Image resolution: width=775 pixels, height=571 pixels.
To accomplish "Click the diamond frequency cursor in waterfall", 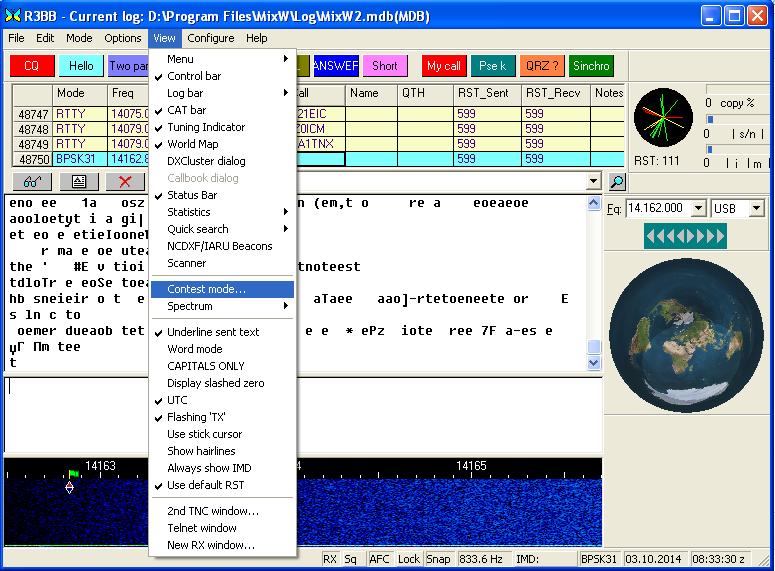I will (69, 487).
